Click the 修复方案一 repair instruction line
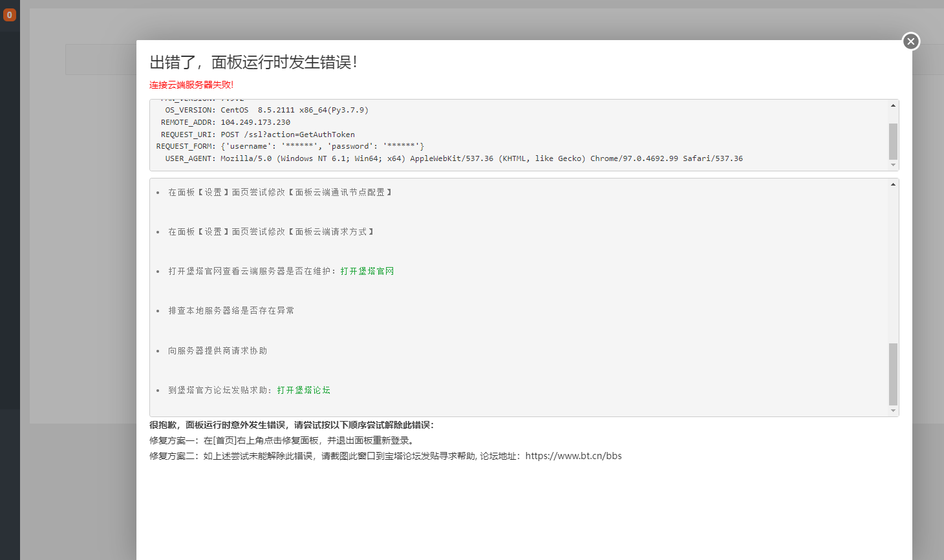 click(283, 440)
